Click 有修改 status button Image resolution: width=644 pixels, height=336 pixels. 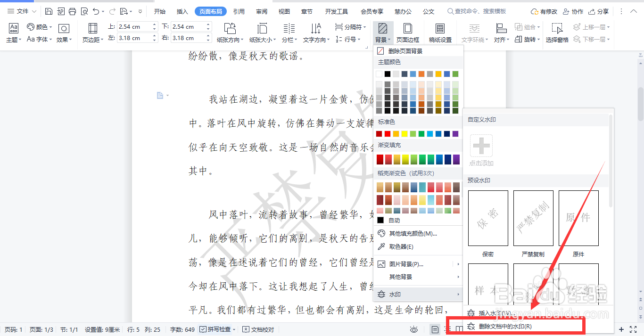[x=544, y=11]
